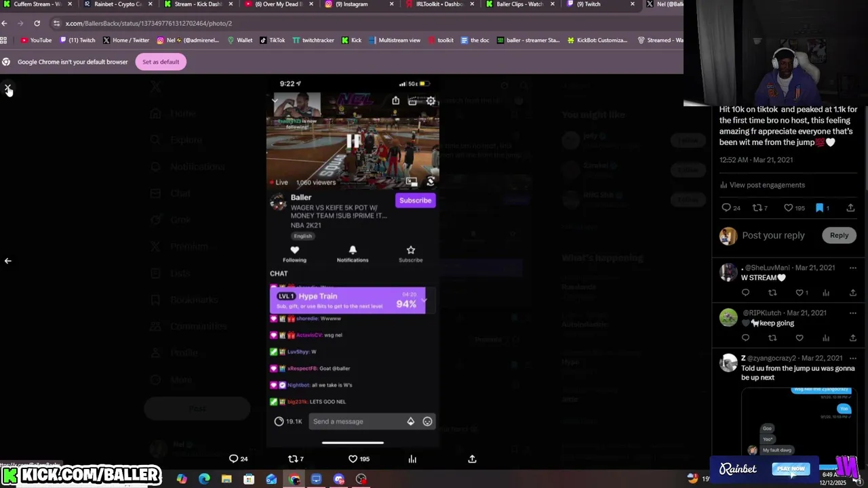The width and height of the screenshot is (868, 488).
Task: Open the TikTok bookmark
Action: pos(273,40)
